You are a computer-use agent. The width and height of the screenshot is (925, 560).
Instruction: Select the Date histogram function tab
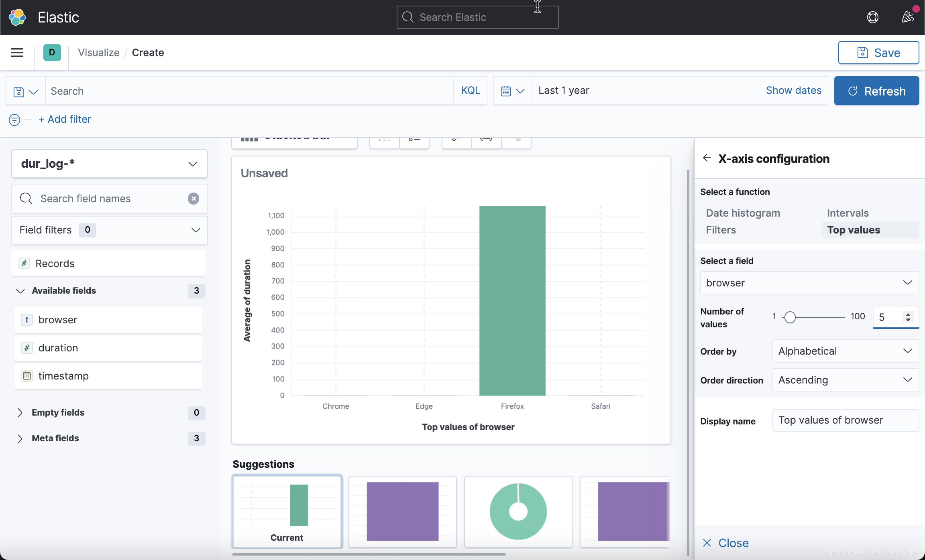743,213
